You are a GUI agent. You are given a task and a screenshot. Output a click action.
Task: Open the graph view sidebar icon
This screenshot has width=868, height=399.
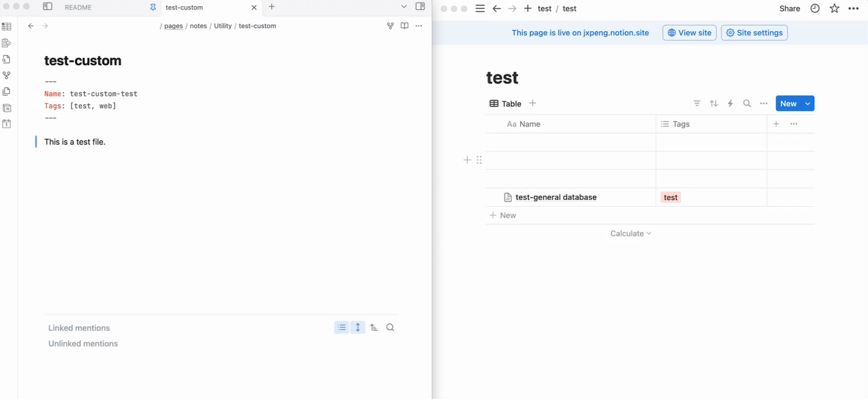(x=7, y=75)
